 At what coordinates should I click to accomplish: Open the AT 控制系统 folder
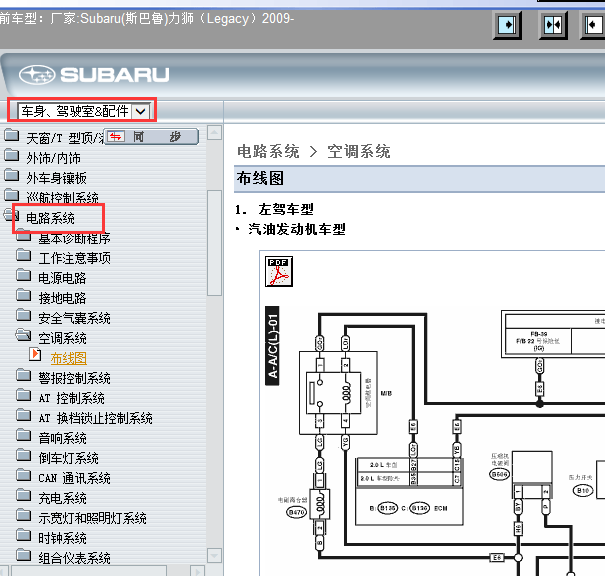click(71, 398)
